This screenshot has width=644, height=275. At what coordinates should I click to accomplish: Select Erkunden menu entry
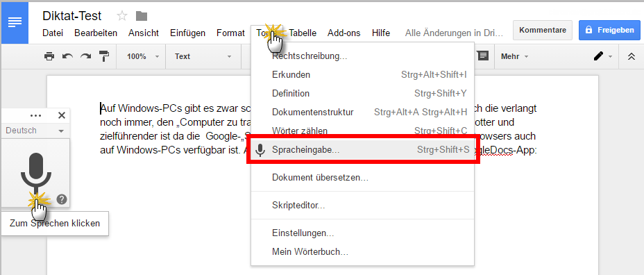(x=363, y=75)
